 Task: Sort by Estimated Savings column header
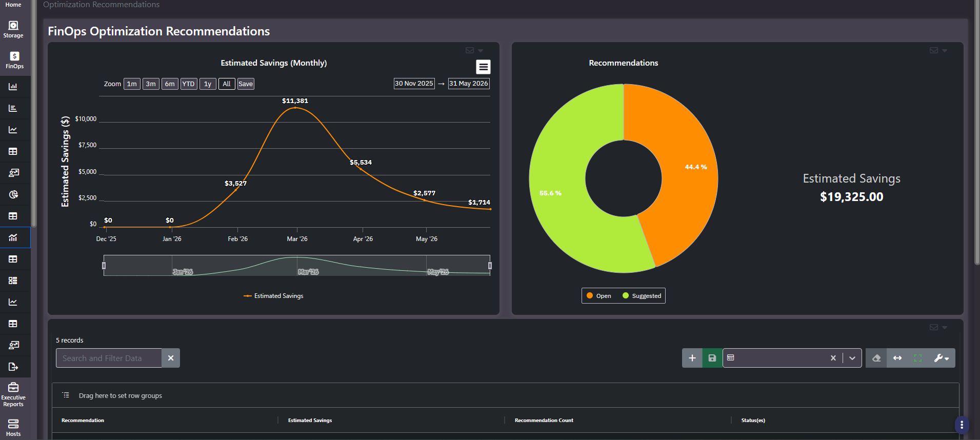coord(310,421)
